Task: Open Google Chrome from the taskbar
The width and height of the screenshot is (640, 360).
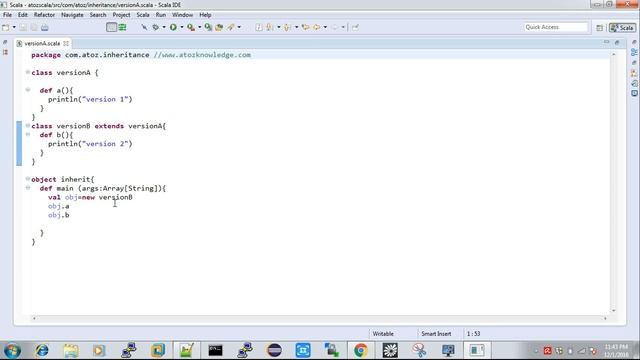Action: point(360,351)
